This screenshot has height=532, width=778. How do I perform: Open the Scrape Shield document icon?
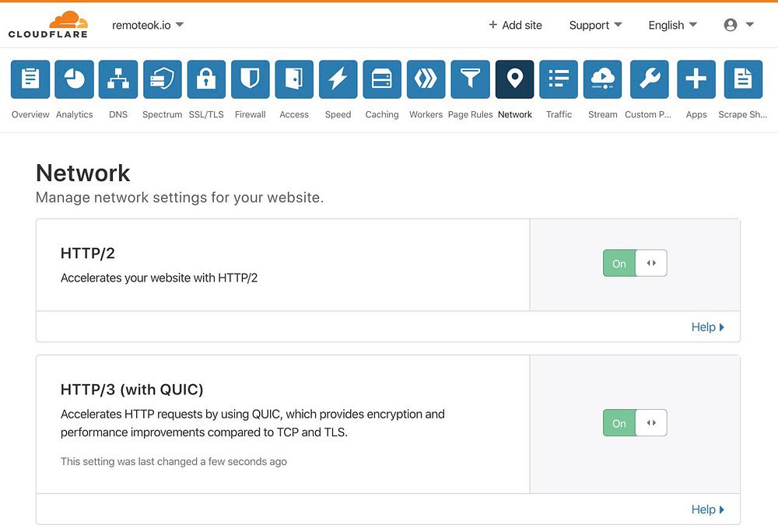click(x=743, y=79)
